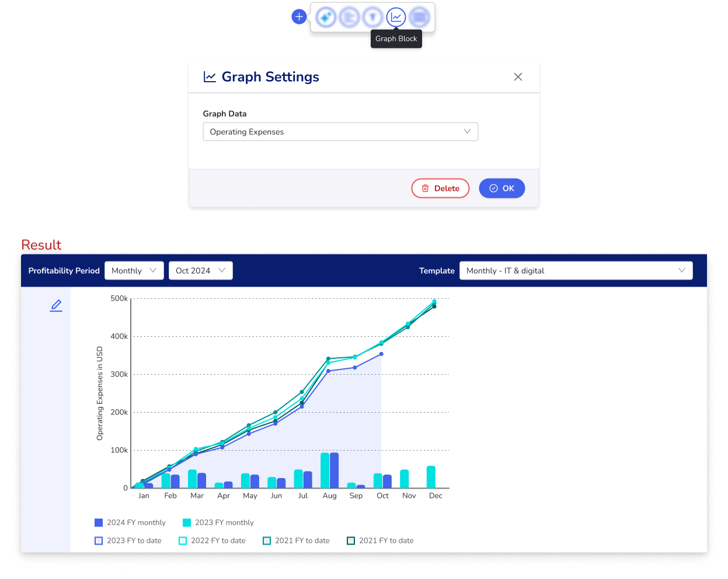Hide the 2022 FY to date series
This screenshot has height=579, width=728.
click(x=212, y=540)
